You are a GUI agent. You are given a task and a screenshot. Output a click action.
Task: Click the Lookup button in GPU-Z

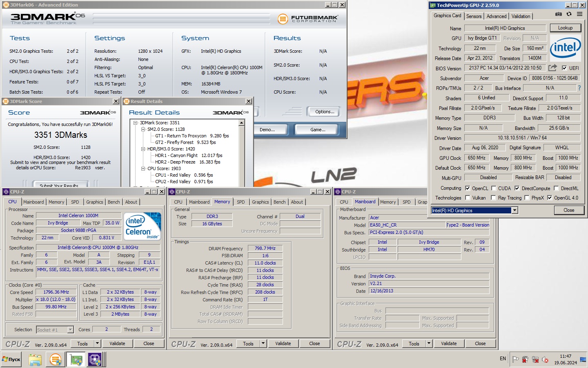click(x=565, y=28)
